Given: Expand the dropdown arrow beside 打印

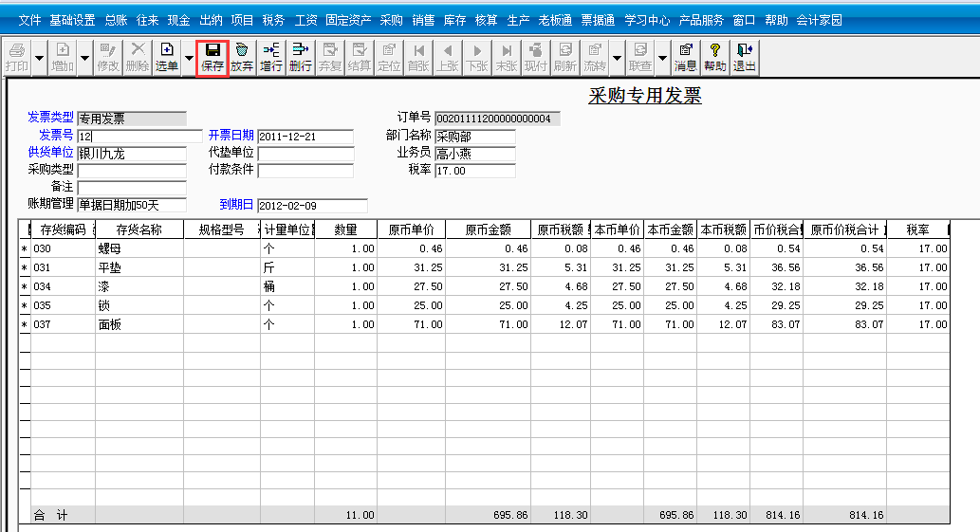Looking at the screenshot, I should (40, 58).
